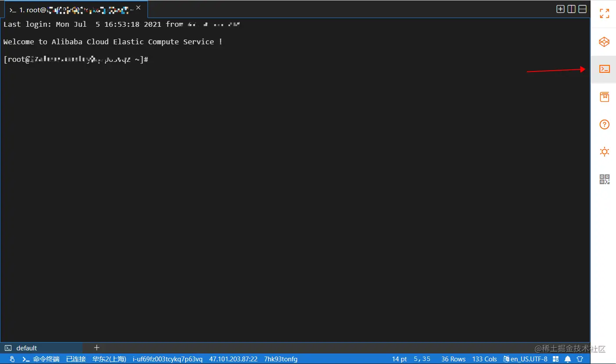Screen dimensions: 616x364
Task: Split terminal horizontally with row icon
Action: (x=582, y=9)
